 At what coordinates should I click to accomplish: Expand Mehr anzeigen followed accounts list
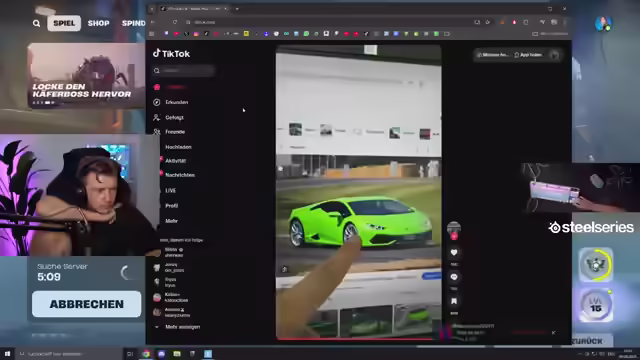point(182,327)
